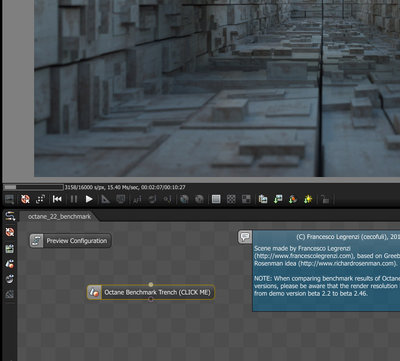This screenshot has height=361, width=400.
Task: Click the copy image to clipboard icon
Action: click(263, 199)
